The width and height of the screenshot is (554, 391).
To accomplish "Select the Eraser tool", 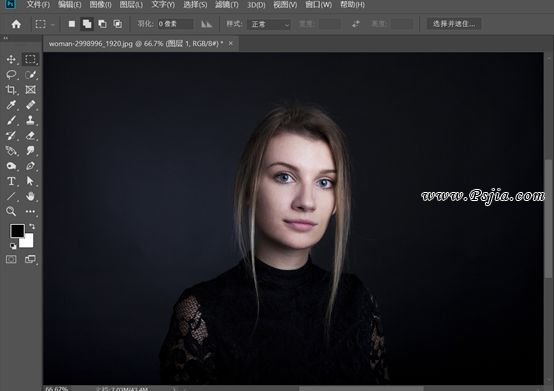I will tap(30, 135).
